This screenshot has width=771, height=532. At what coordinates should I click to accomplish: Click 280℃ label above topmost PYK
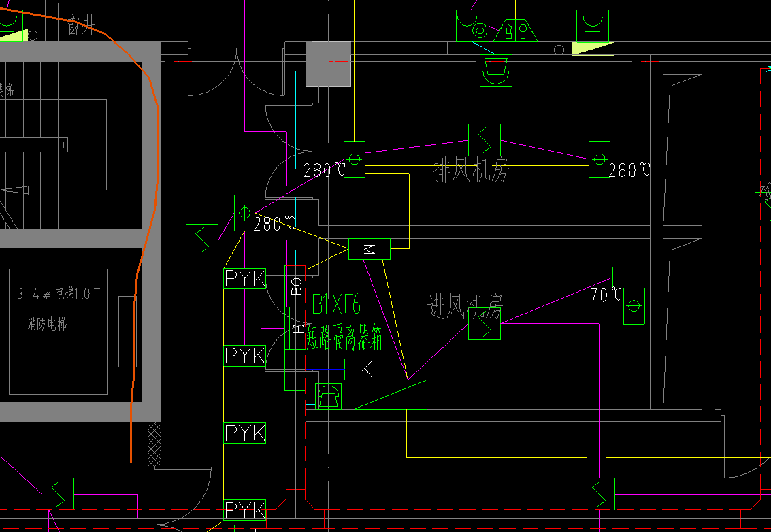tap(276, 225)
